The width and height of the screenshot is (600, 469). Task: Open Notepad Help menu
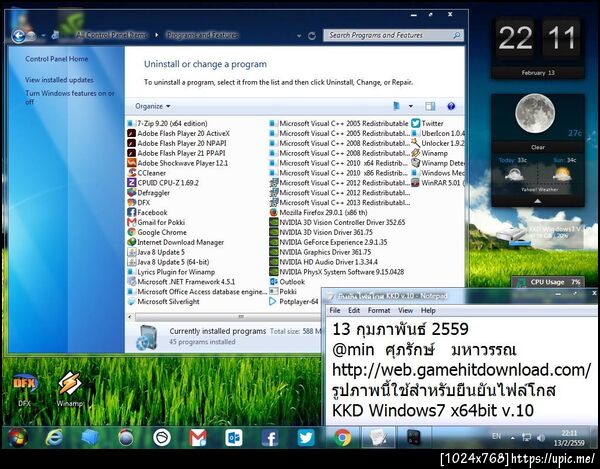(428, 310)
